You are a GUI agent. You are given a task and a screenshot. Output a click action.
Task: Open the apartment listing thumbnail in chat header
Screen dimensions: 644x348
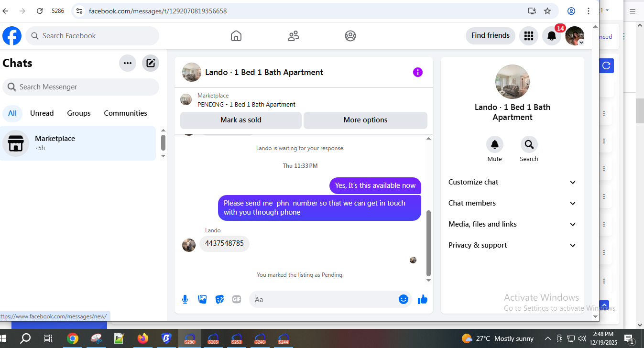coord(192,72)
